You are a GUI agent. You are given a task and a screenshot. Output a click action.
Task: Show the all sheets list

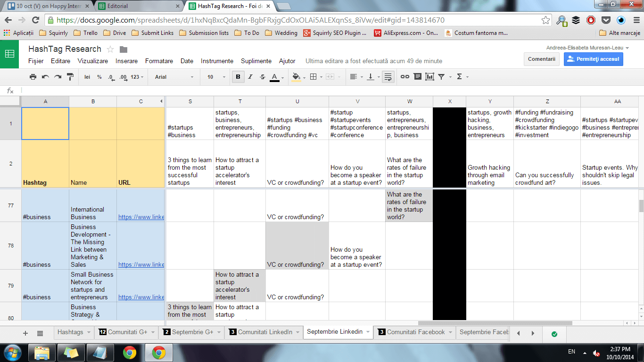coord(40,333)
